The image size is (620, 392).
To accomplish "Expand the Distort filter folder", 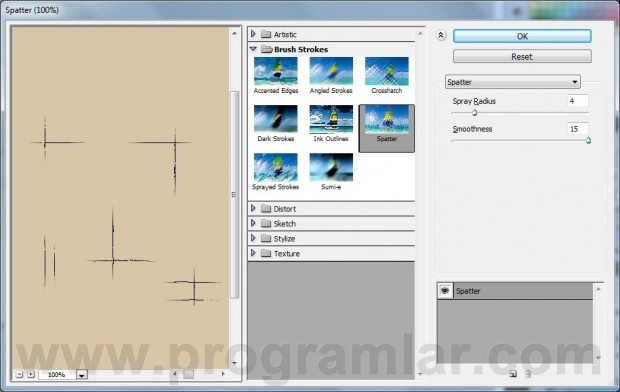I will coord(253,208).
